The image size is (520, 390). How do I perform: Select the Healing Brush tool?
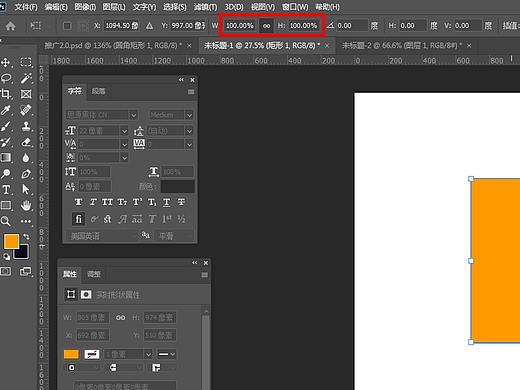(26, 110)
